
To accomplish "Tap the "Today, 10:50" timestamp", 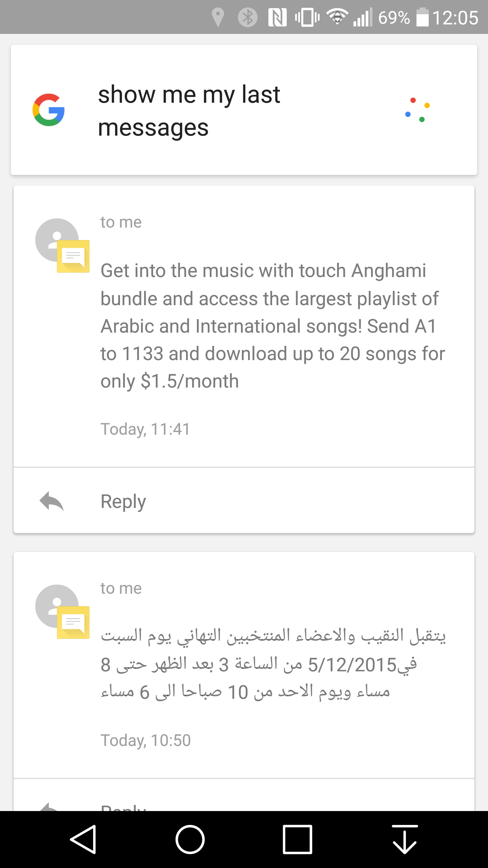I will coord(145,740).
